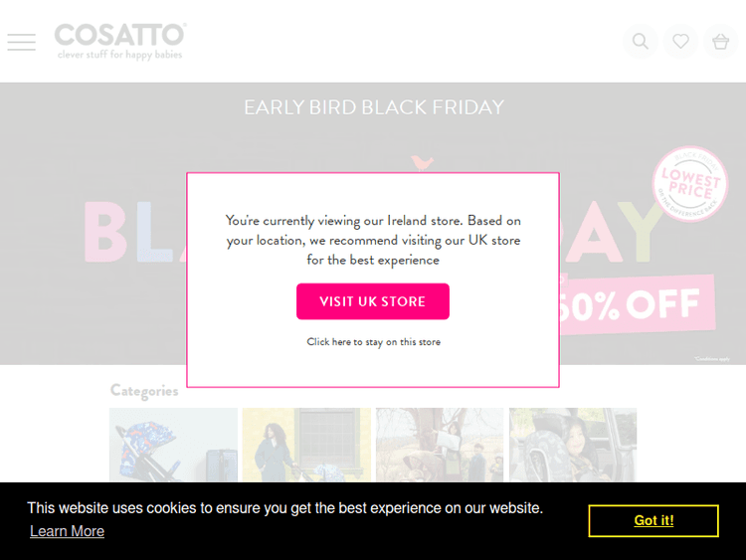Dismiss cookies with Got it! button

coord(653,521)
